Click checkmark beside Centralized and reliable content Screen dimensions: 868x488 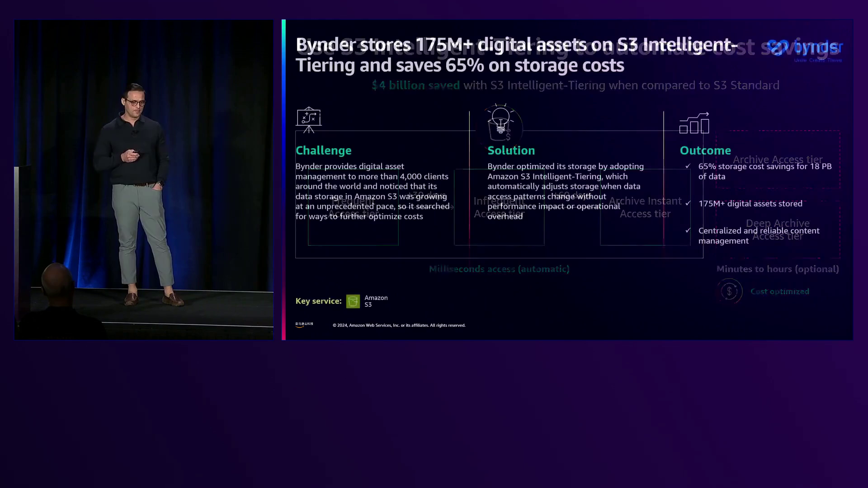click(x=688, y=230)
